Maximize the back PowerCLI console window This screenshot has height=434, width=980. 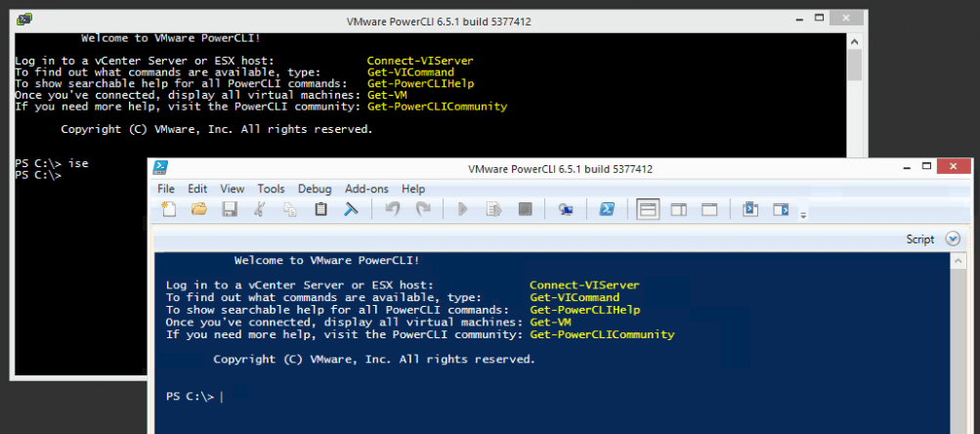point(819,19)
